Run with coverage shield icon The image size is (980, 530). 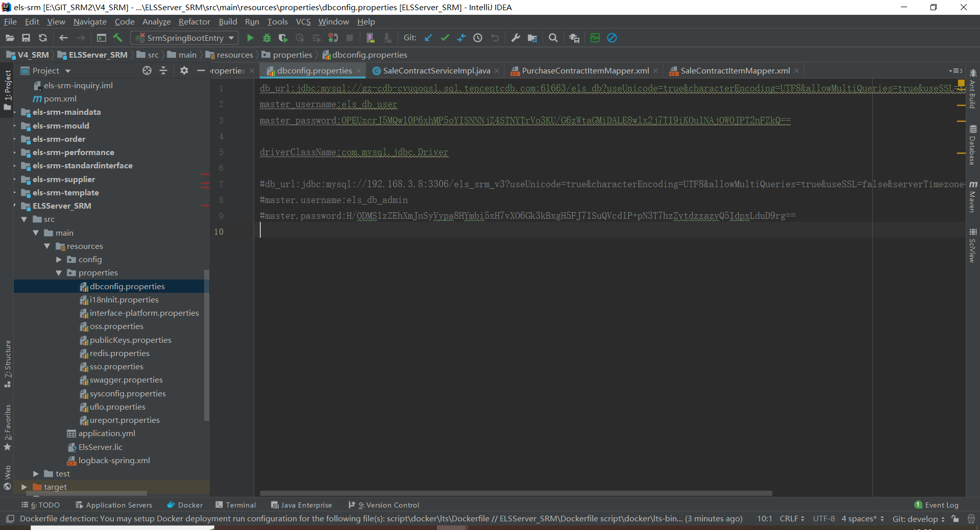click(x=283, y=38)
